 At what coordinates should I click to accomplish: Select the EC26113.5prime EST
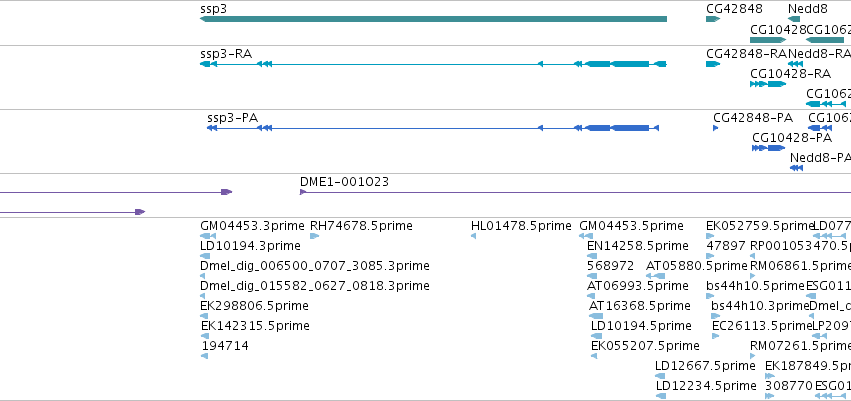[x=715, y=336]
